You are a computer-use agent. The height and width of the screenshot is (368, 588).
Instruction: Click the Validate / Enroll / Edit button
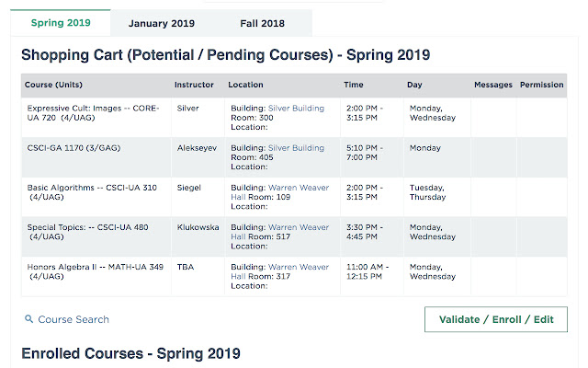click(496, 319)
